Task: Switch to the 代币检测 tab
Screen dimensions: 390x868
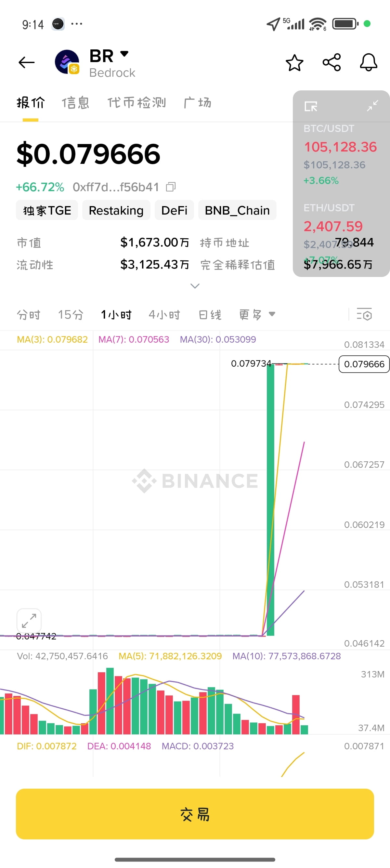Action: coord(137,102)
